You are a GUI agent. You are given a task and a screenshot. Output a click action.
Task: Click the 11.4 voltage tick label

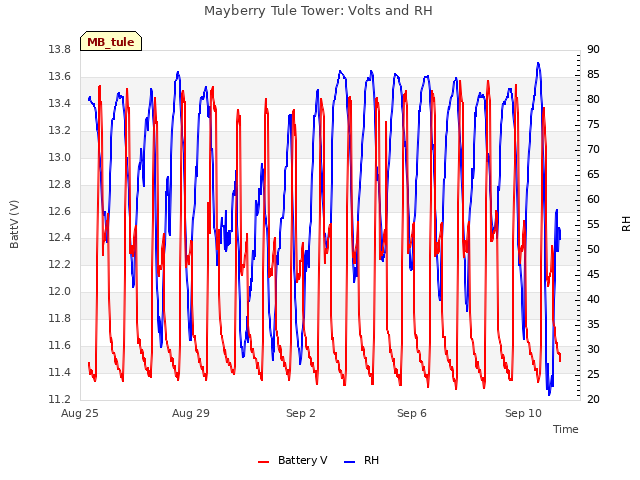tap(60, 372)
